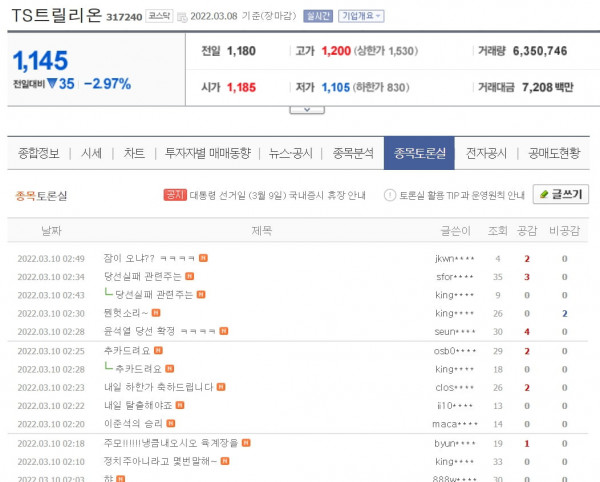This screenshot has width=600, height=482.
Task: Open post '당선실패 관련주는' by sfor****
Action: (142, 276)
